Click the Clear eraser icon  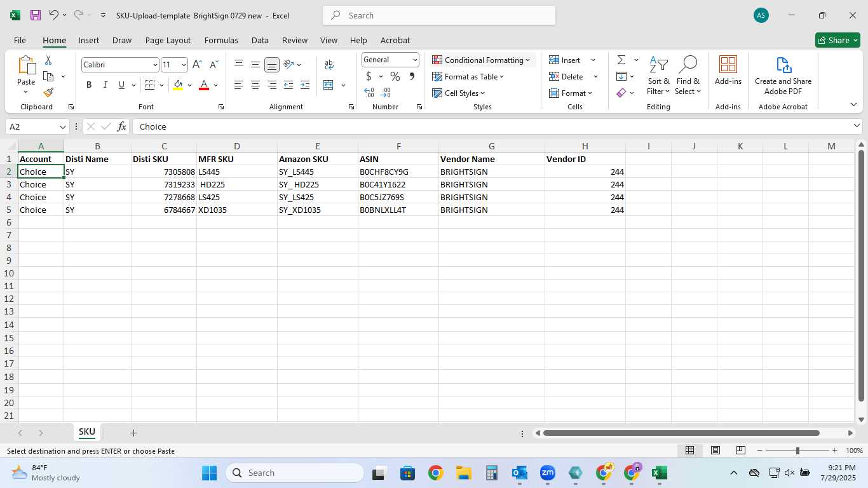click(x=621, y=93)
